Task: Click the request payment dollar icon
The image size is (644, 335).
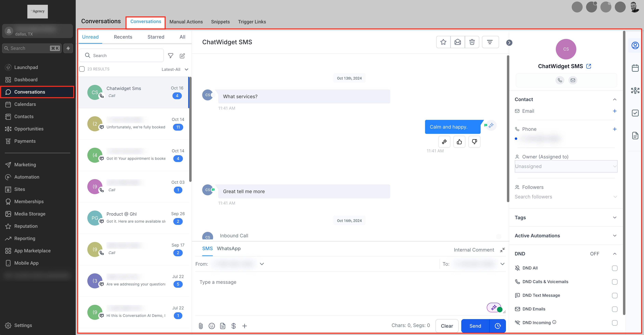Action: 233,326
